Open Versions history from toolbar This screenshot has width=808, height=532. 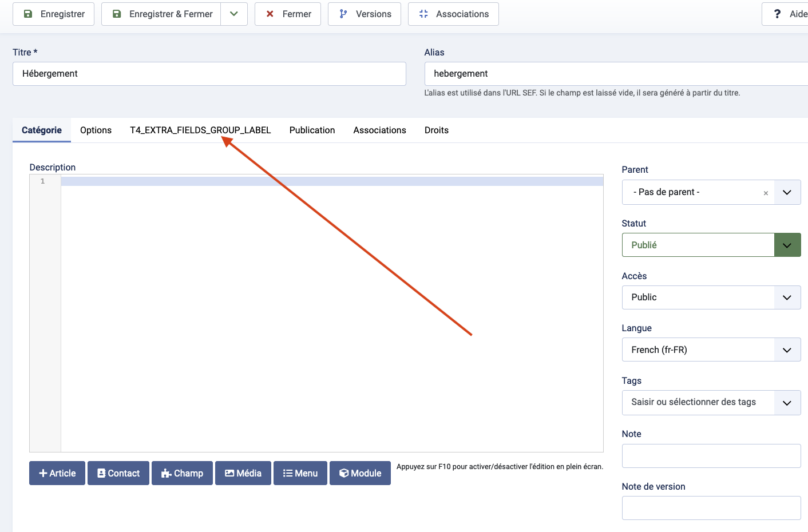click(365, 14)
